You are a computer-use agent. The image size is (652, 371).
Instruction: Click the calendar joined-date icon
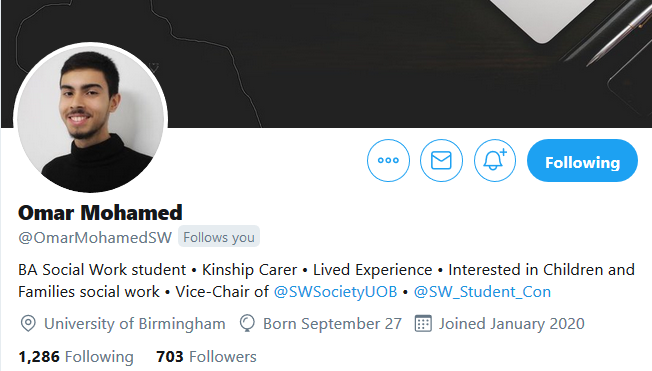(423, 324)
